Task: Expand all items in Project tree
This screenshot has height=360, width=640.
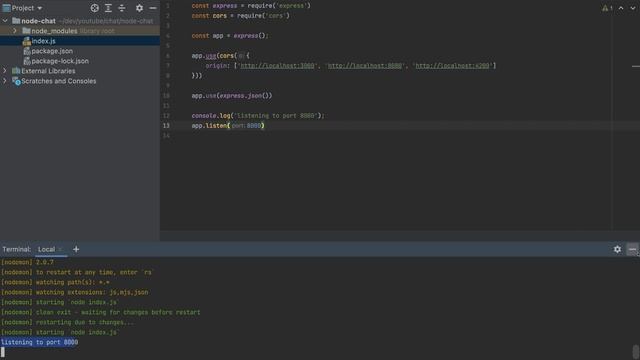Action: coord(108,8)
